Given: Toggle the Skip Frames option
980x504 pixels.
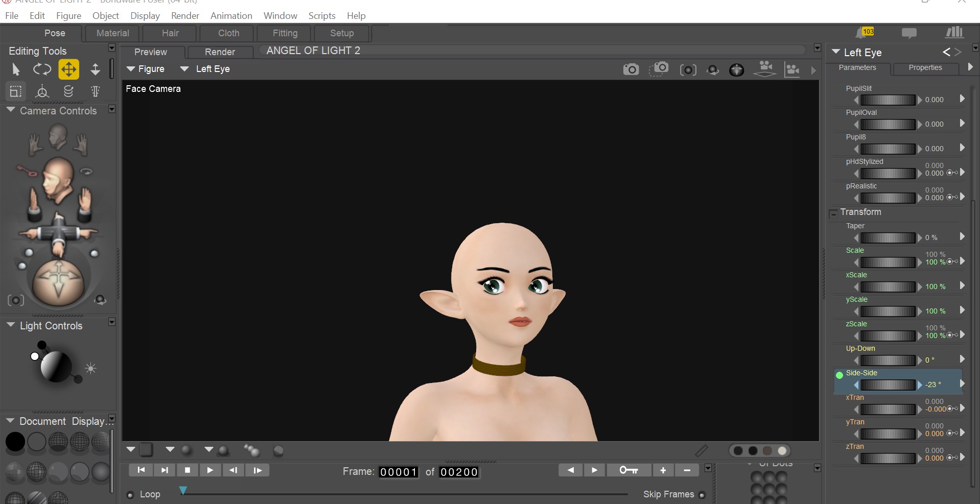Looking at the screenshot, I should (x=702, y=495).
